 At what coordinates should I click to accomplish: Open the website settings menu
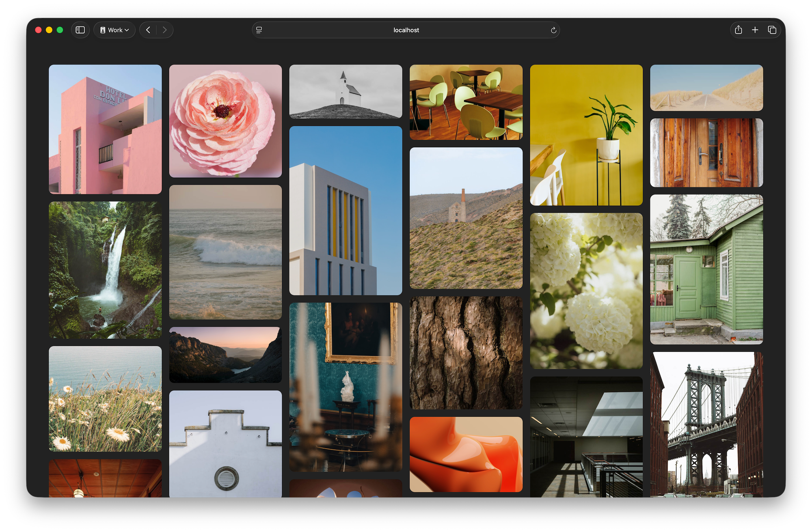[x=259, y=30]
